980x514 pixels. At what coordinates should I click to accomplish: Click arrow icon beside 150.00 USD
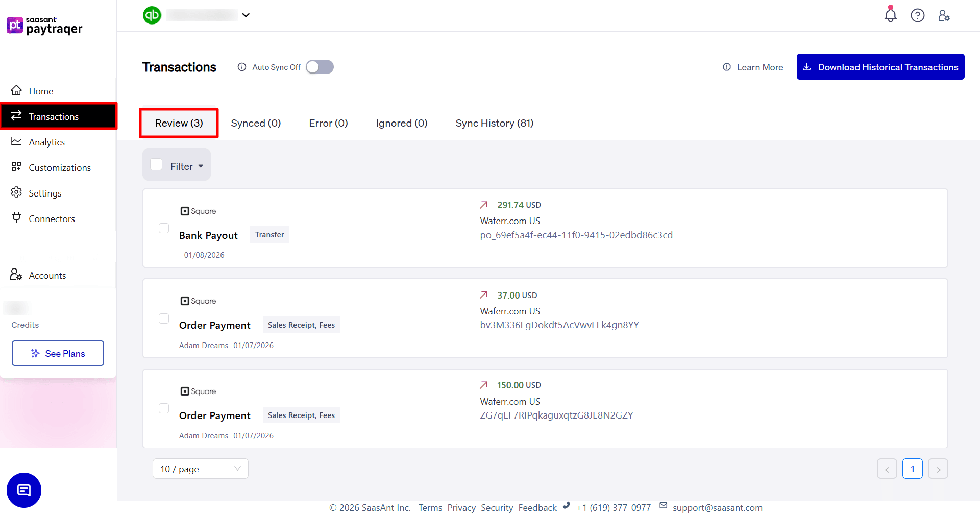(x=484, y=385)
